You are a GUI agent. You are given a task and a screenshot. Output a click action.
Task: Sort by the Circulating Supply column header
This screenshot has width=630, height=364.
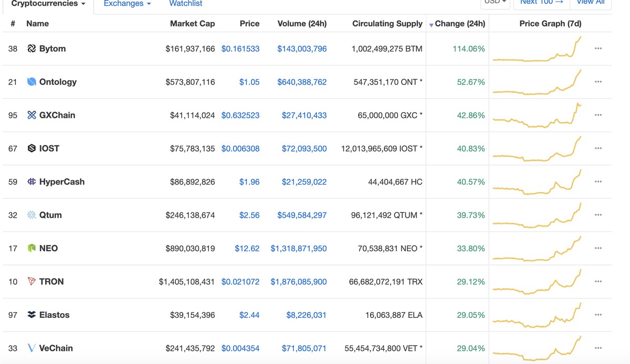387,24
